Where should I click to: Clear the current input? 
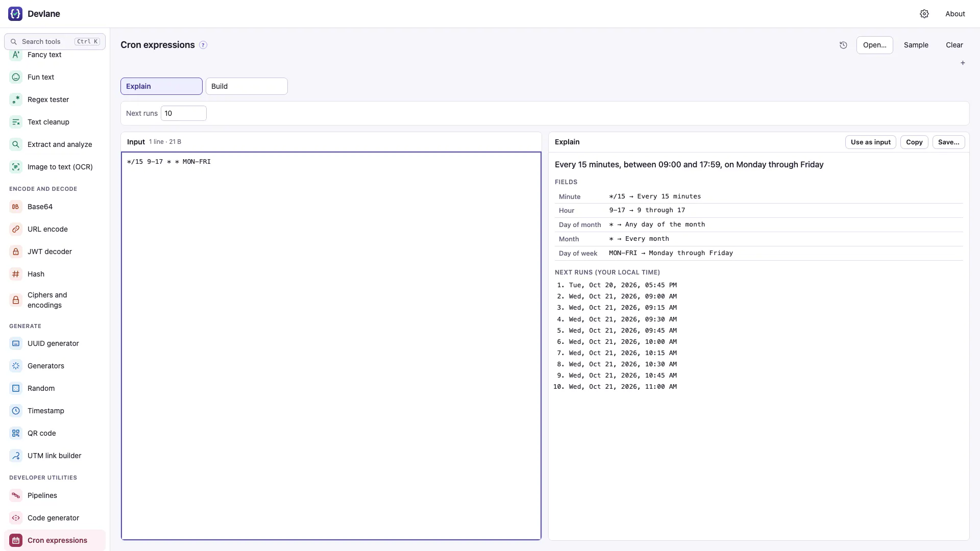coord(954,45)
